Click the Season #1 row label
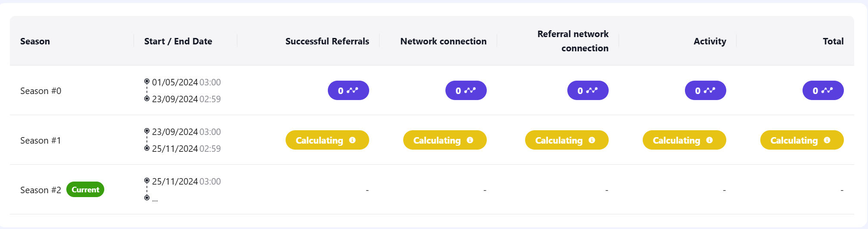The height and width of the screenshot is (229, 868). 40,141
